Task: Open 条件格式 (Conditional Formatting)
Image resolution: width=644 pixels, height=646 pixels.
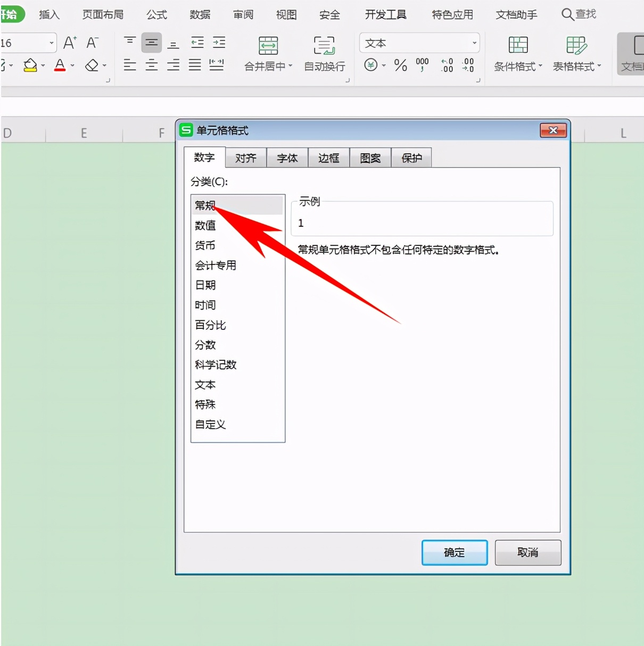Action: pos(517,53)
